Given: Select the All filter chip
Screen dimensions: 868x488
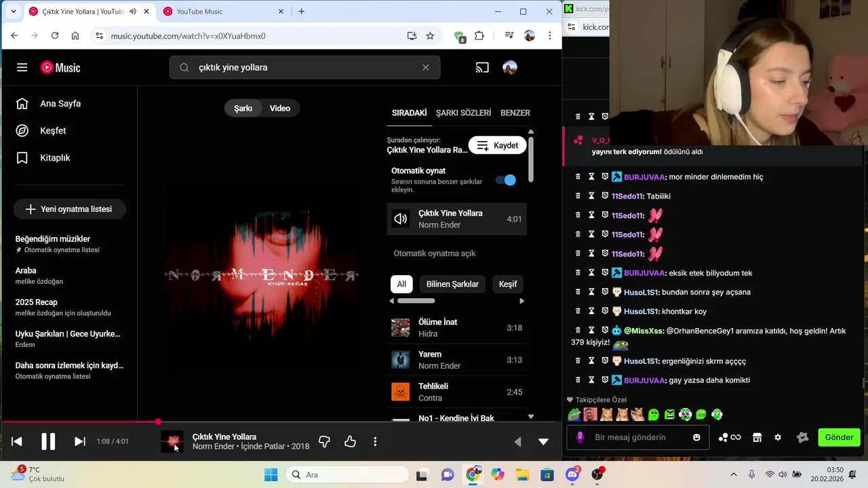Looking at the screenshot, I should pyautogui.click(x=401, y=284).
